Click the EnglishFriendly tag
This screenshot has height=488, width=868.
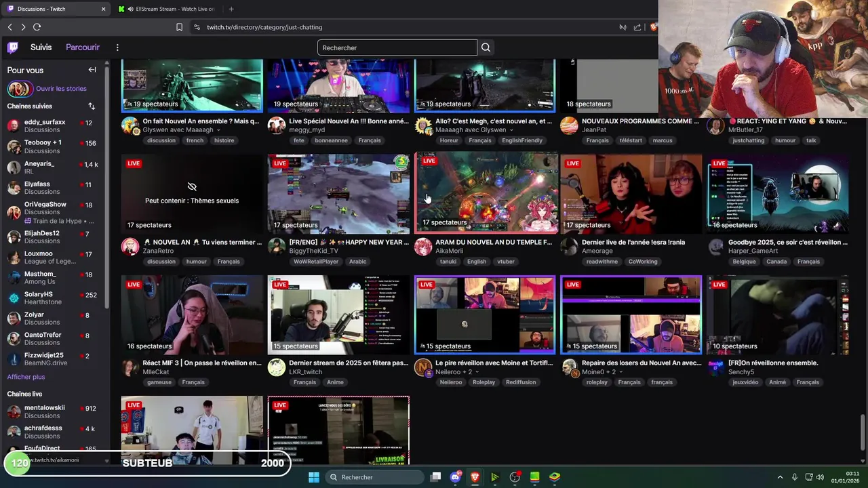[522, 140]
